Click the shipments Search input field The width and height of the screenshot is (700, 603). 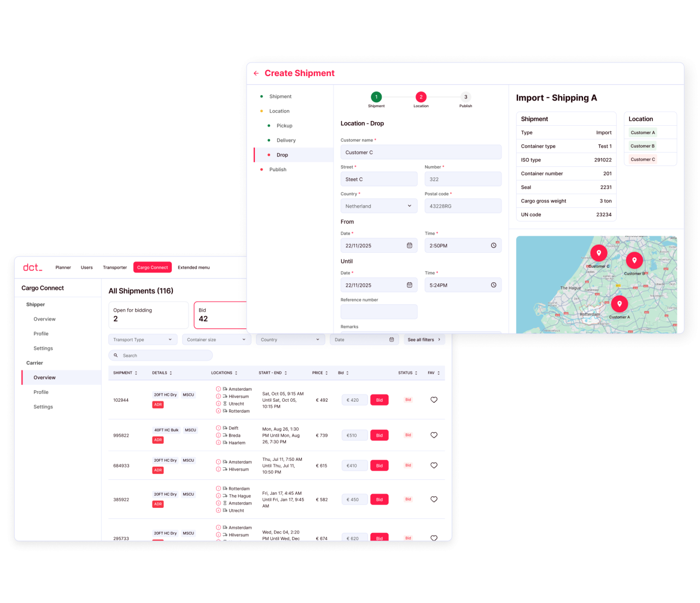pos(164,356)
